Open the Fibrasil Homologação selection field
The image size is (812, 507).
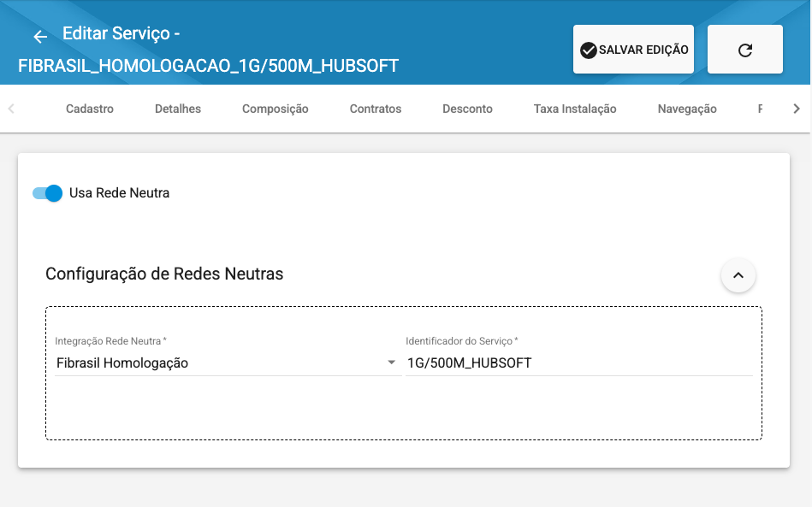click(x=218, y=363)
